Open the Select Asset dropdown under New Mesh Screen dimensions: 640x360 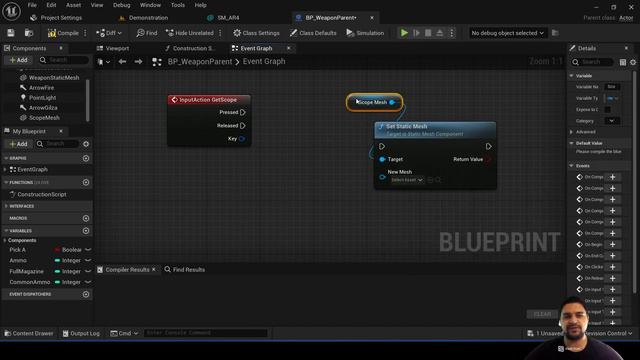(x=407, y=180)
